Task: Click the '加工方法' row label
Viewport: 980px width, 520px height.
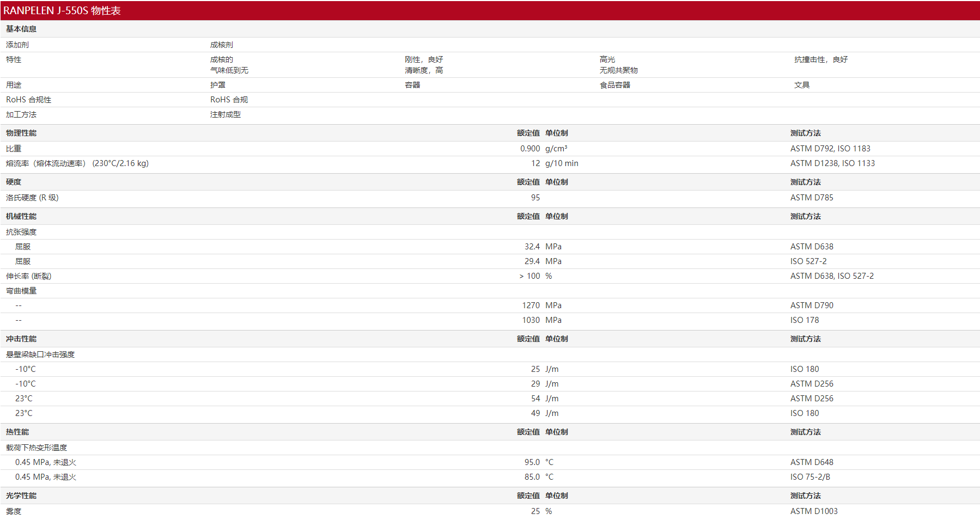Action: (21, 114)
